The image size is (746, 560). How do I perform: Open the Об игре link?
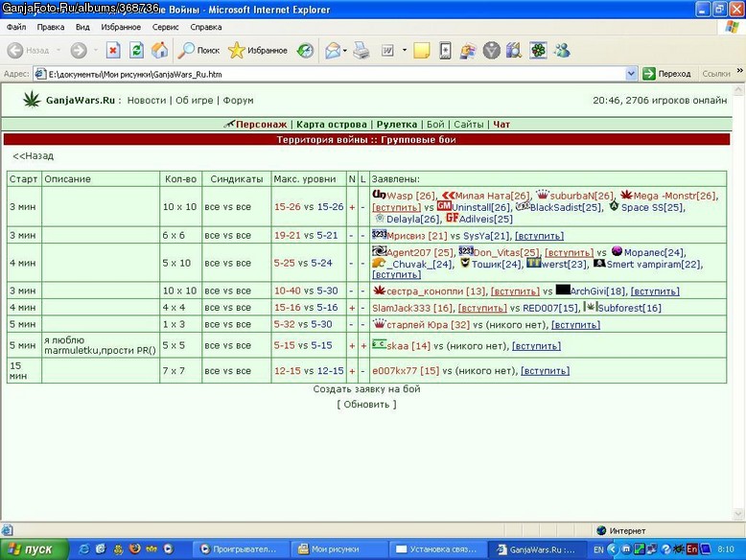coord(194,101)
